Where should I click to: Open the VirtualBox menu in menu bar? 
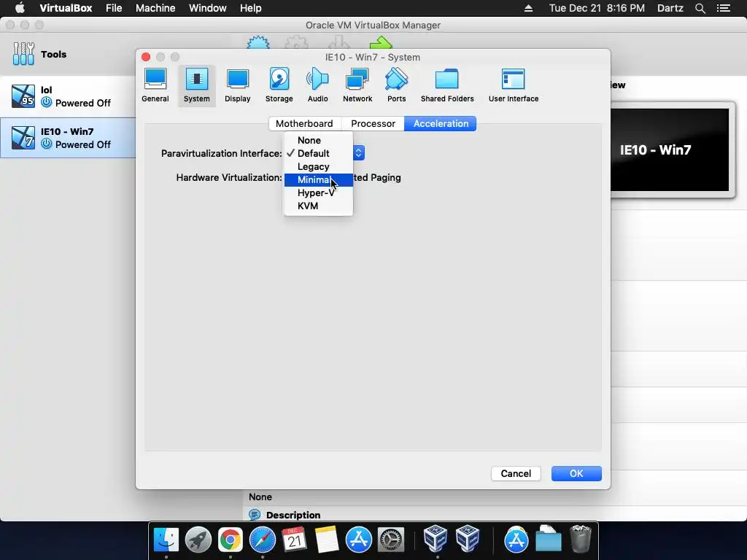pos(66,8)
